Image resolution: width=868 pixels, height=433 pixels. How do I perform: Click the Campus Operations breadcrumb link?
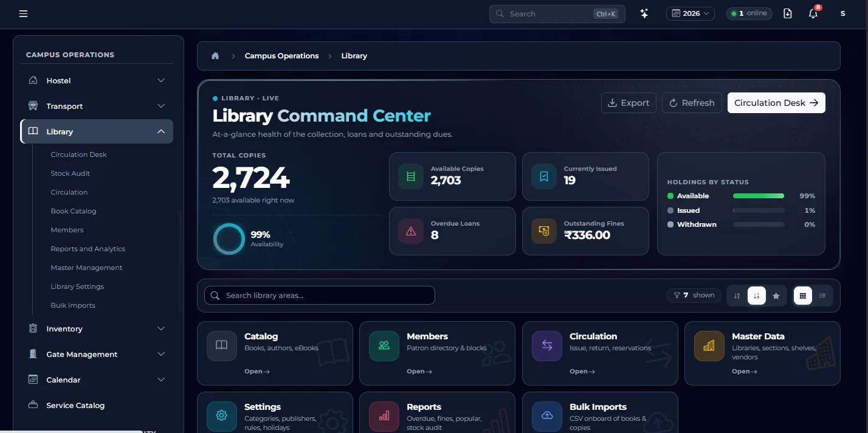coord(282,56)
